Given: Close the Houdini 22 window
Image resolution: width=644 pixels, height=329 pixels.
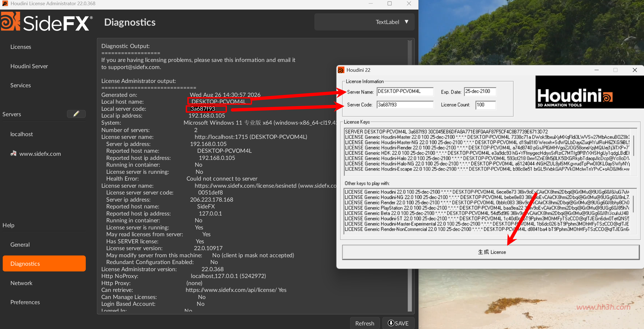Looking at the screenshot, I should click(x=635, y=70).
